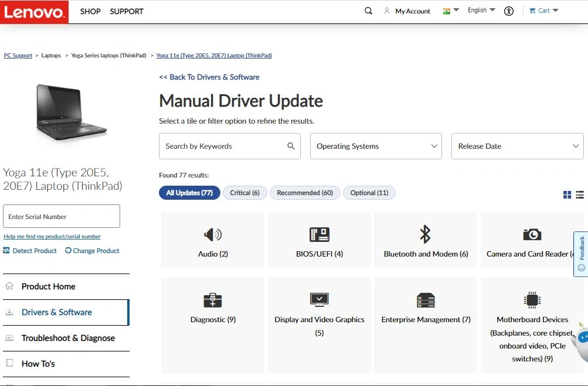Click the BIOS/UEFI motherboard icon
Viewport: 588px width, 386px height.
(319, 235)
